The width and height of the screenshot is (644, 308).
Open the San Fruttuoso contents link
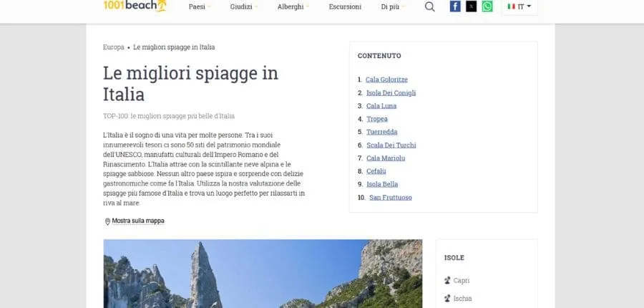tap(390, 198)
